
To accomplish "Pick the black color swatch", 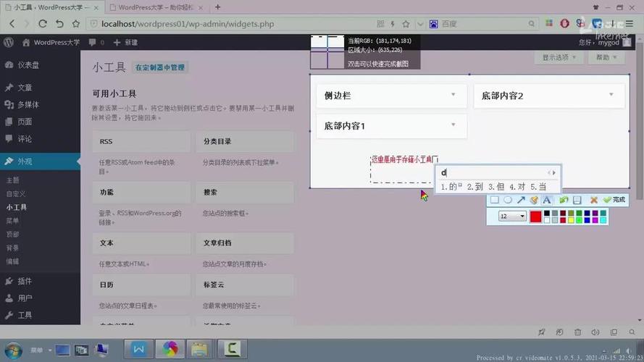I will point(547,214).
